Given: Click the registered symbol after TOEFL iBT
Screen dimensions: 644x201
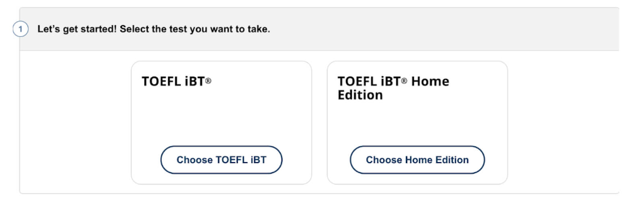Looking at the screenshot, I should coord(208,81).
